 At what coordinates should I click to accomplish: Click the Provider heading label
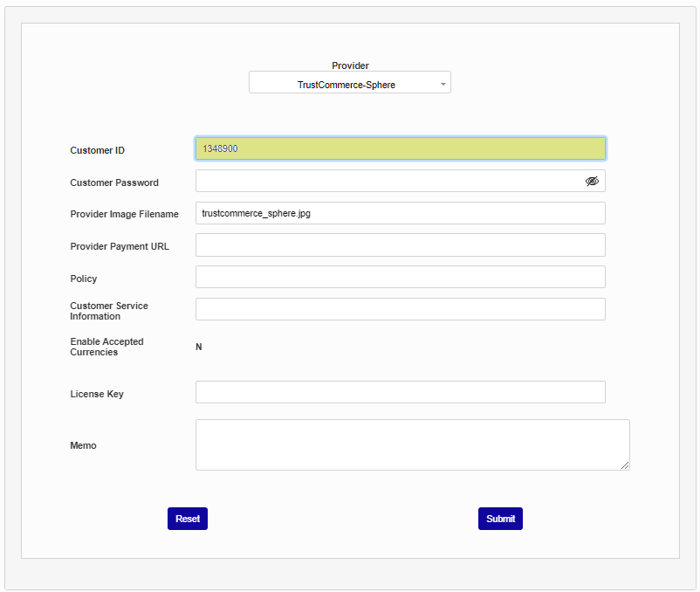(350, 65)
